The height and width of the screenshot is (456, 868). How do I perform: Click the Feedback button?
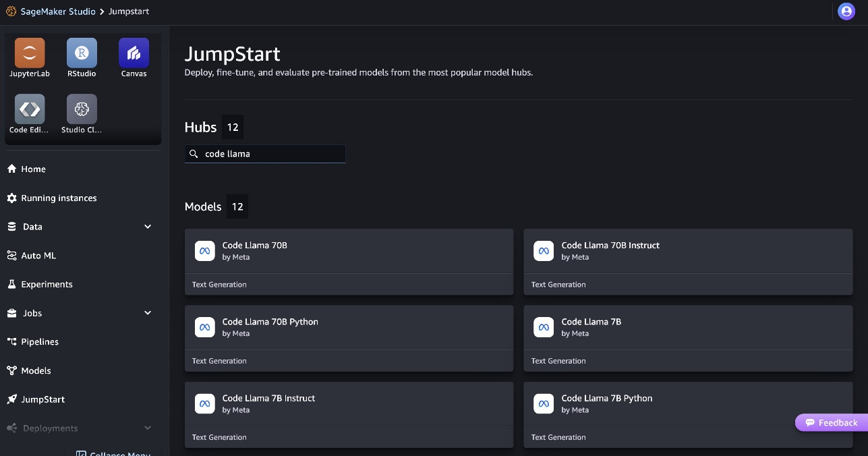tap(832, 422)
